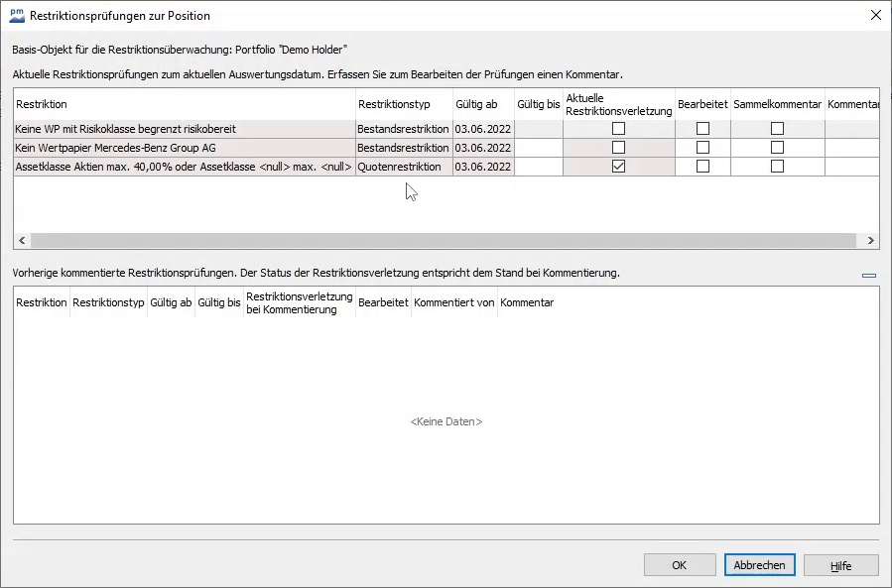Collapse the previous commented checks panel

click(x=869, y=276)
